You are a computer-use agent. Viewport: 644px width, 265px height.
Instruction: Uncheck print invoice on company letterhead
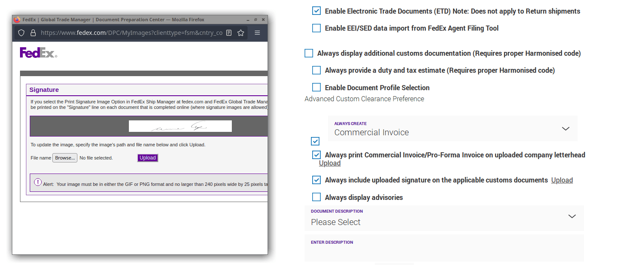pyautogui.click(x=316, y=155)
